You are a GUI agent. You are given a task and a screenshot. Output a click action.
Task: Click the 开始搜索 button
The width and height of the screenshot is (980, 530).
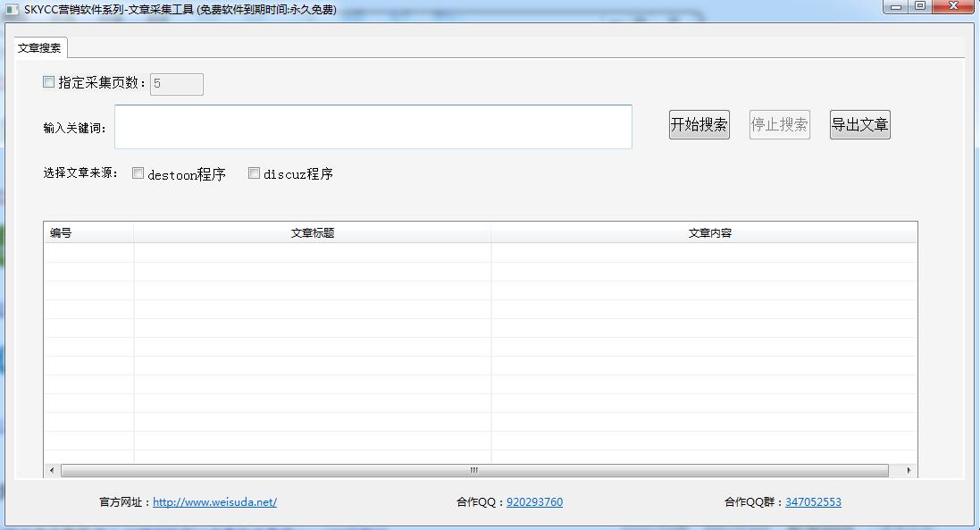(699, 124)
